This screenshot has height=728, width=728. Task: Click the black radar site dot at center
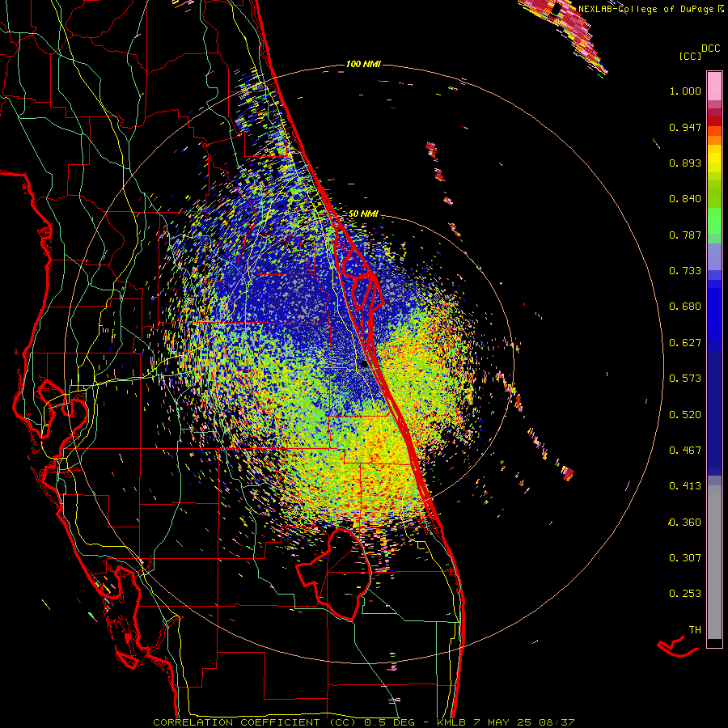tap(365, 363)
